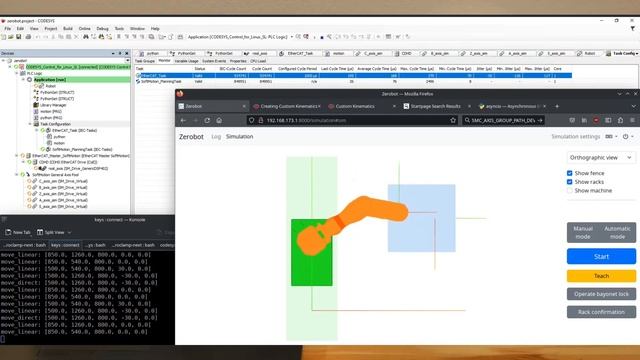Open the Firefox hamburger menu
Screen dimensions: 640x360
[632, 120]
